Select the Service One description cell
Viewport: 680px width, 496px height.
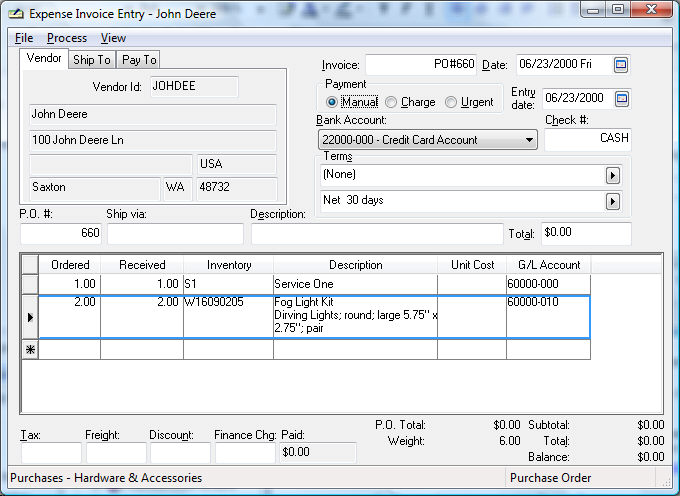355,284
